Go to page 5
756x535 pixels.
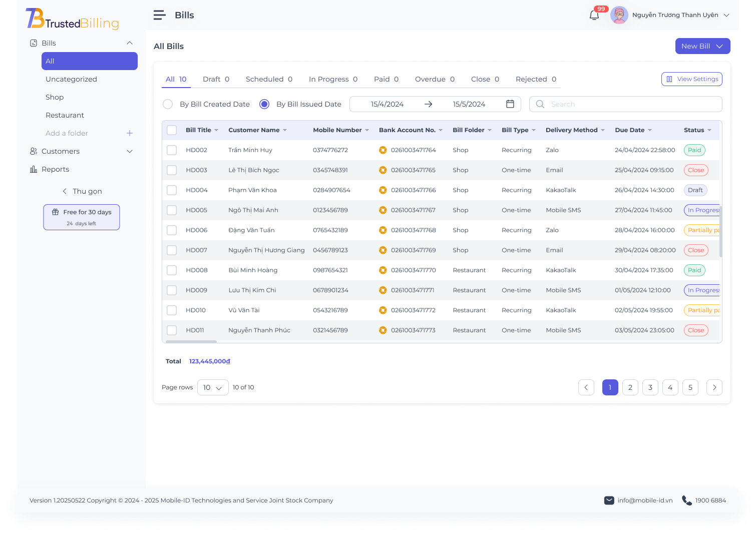click(690, 387)
